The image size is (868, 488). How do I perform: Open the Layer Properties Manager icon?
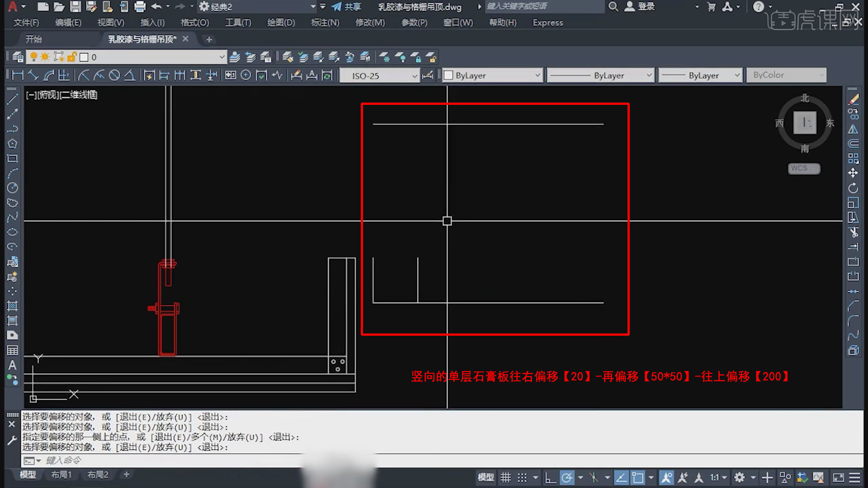[x=18, y=57]
